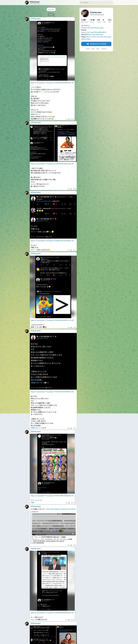This screenshot has height=644, width=138.
Task: Click the #Q3348 hashtag in post text
Action: 33,112
